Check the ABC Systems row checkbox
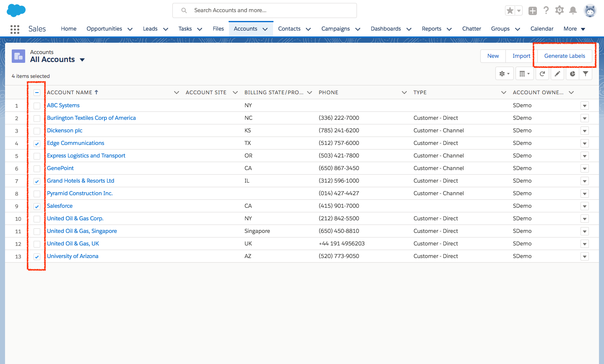This screenshot has height=364, width=604. click(x=37, y=106)
